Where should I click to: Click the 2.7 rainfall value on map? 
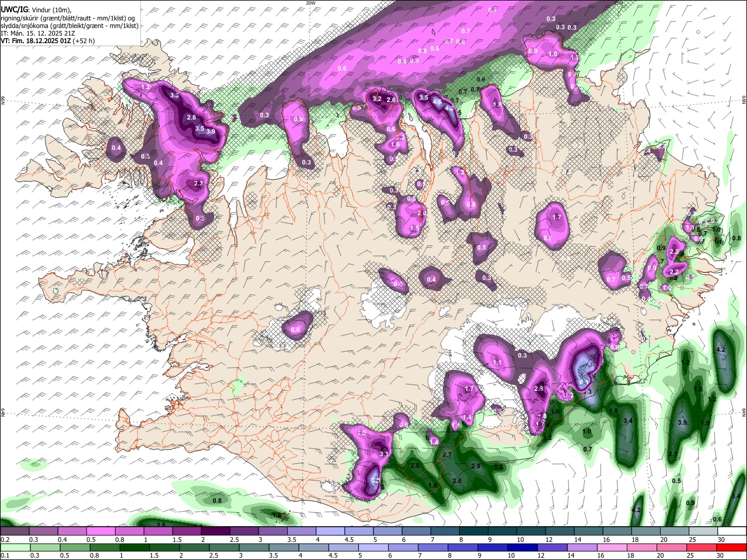[447, 454]
